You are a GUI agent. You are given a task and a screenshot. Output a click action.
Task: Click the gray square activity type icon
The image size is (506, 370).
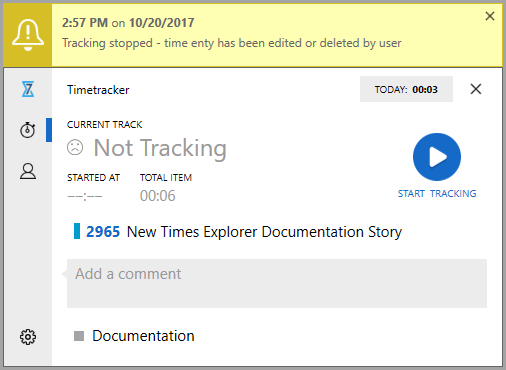(x=79, y=336)
